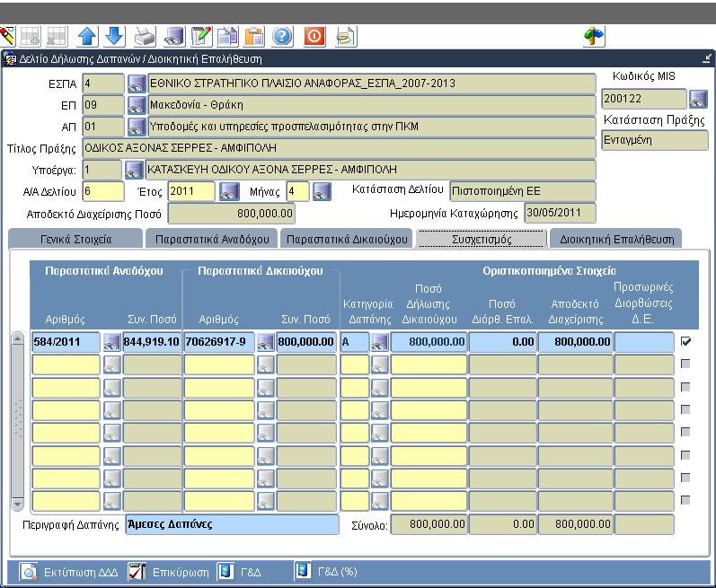Click the registration date 30/05/2011 field

(x=561, y=213)
